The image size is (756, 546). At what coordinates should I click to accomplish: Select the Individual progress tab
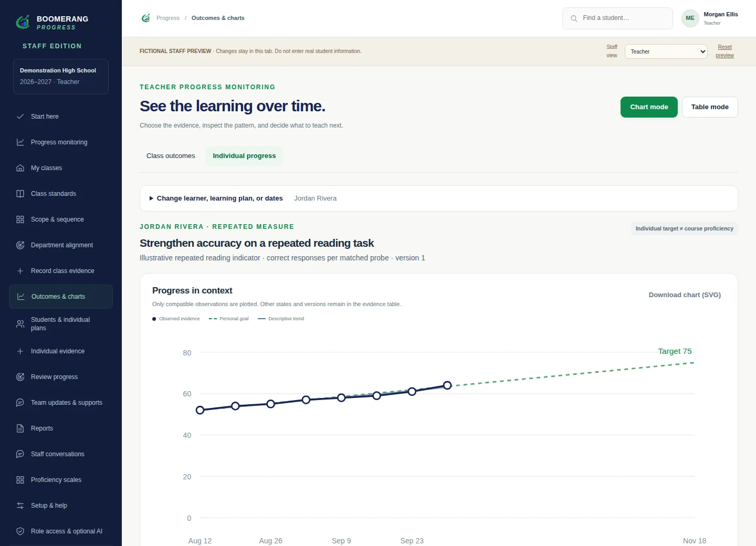coord(244,156)
